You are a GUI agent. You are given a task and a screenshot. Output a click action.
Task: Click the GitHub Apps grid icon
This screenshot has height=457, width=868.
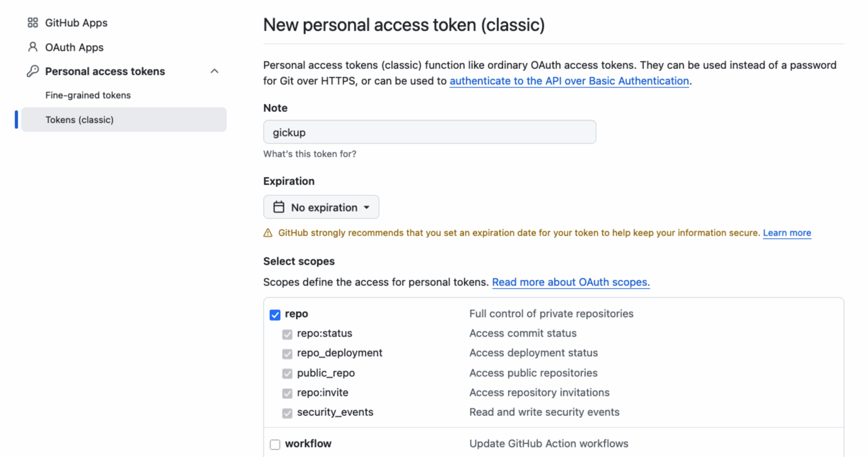[33, 23]
